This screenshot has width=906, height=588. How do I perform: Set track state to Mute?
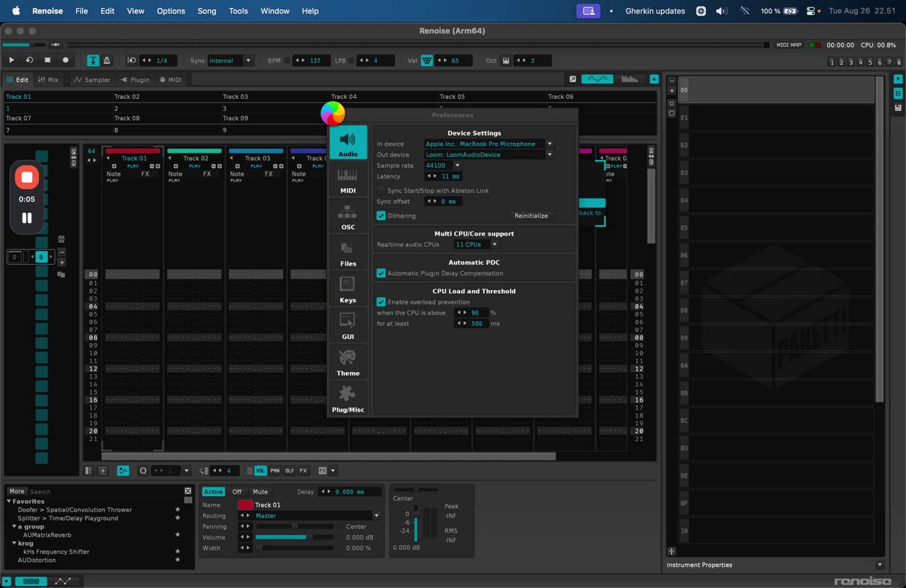tap(260, 492)
